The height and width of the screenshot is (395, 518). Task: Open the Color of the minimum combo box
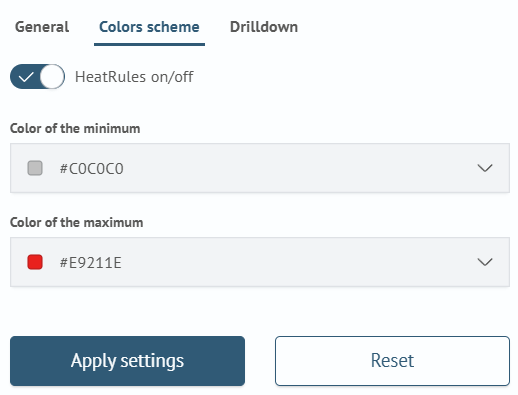pyautogui.click(x=260, y=168)
